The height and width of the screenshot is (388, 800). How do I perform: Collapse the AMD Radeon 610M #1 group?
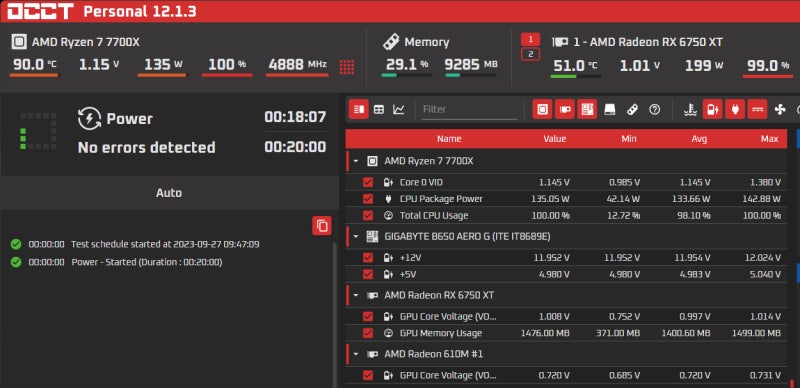356,354
